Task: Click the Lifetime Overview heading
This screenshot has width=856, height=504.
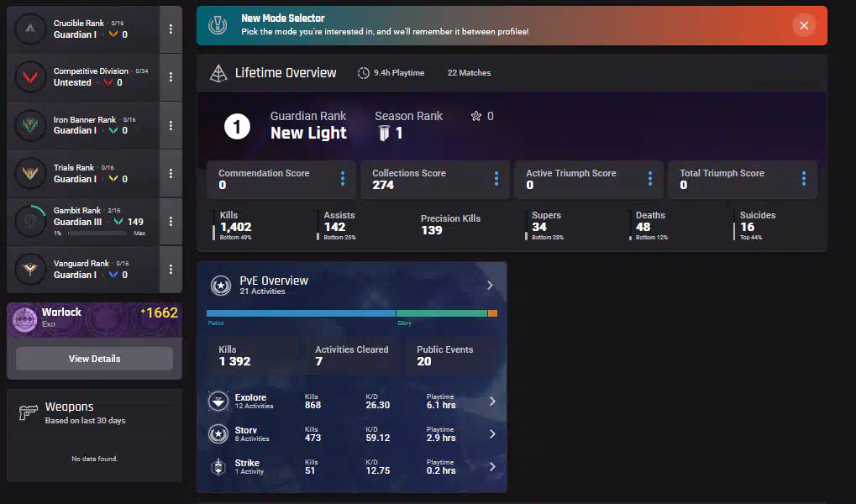Action: [286, 72]
